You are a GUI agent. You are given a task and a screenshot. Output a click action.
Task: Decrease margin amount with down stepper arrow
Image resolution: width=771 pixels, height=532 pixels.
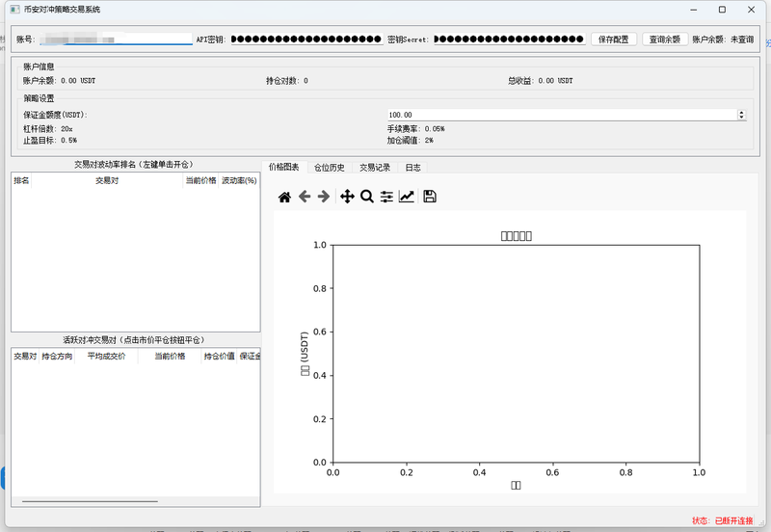point(741,118)
